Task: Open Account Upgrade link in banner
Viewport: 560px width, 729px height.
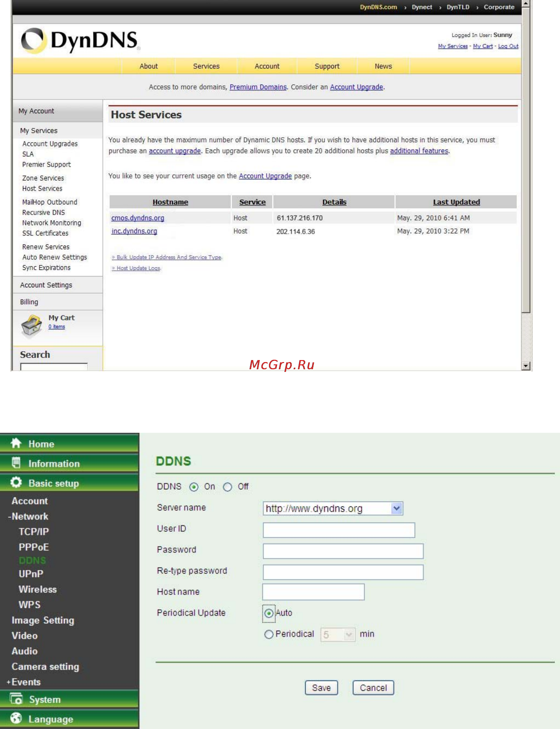Action: [356, 87]
